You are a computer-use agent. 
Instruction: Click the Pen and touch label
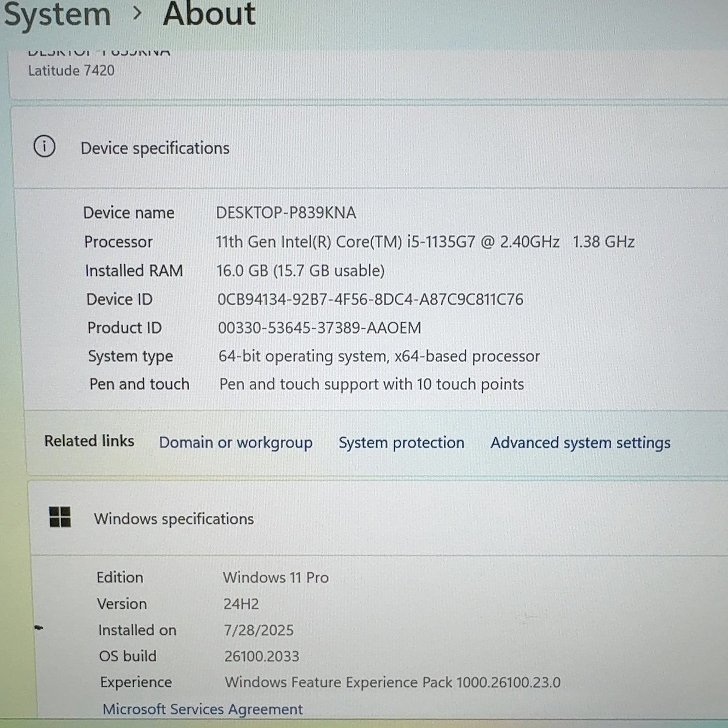click(139, 384)
